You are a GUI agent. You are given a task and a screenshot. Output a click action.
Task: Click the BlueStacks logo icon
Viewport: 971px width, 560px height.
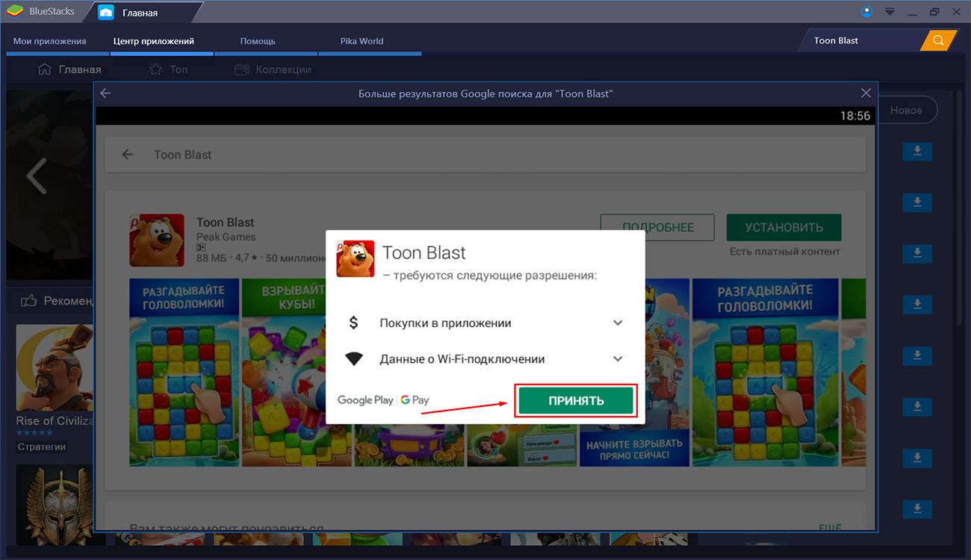point(14,12)
